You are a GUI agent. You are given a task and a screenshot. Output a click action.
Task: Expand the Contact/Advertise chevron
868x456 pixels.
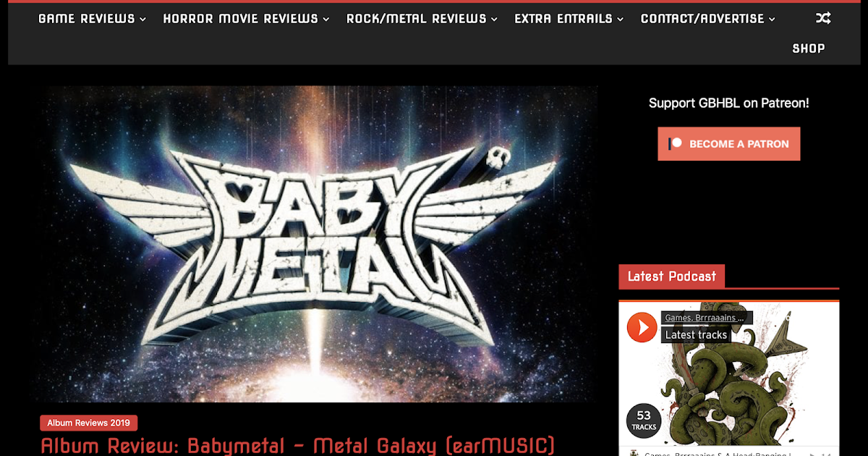772,20
